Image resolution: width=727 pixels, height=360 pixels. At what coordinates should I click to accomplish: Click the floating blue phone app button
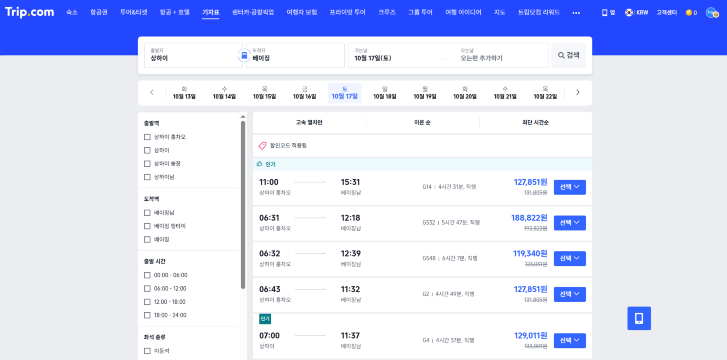click(x=639, y=318)
